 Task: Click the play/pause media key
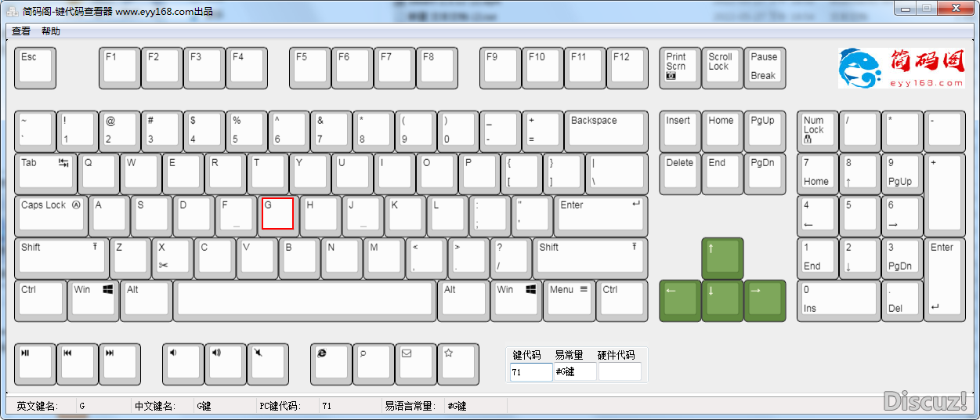(x=34, y=364)
